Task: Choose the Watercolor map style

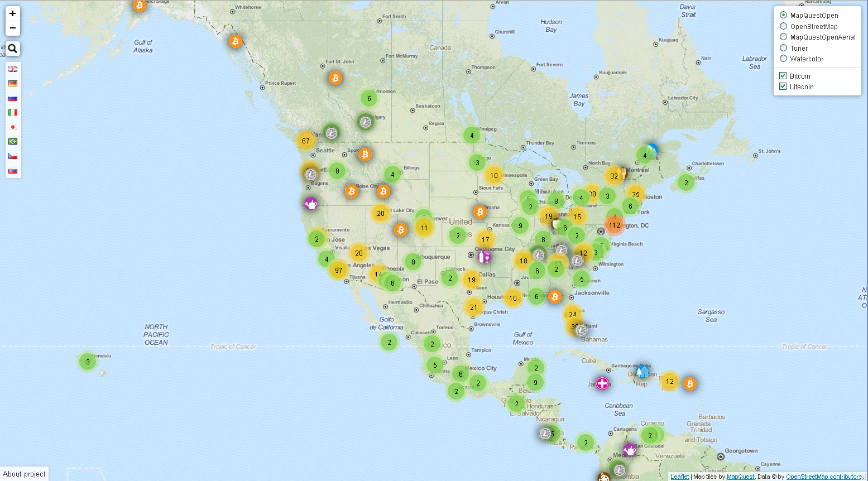Action: pos(783,59)
